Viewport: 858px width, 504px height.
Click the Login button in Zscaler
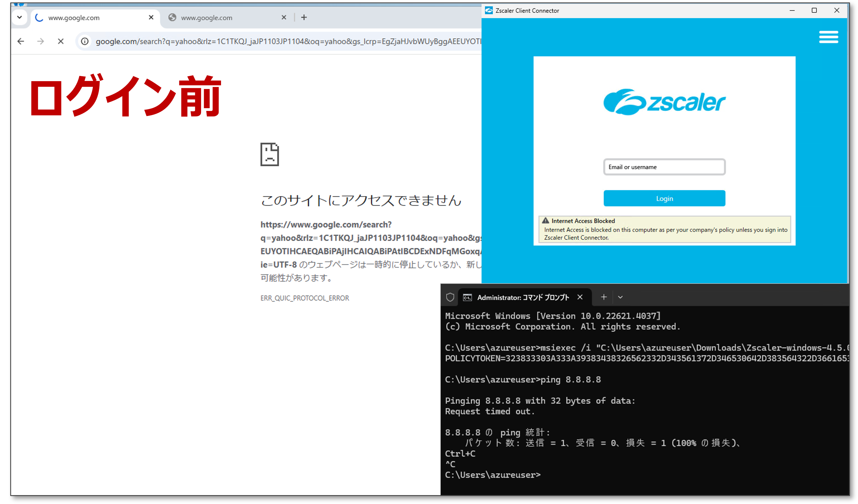tap(664, 198)
